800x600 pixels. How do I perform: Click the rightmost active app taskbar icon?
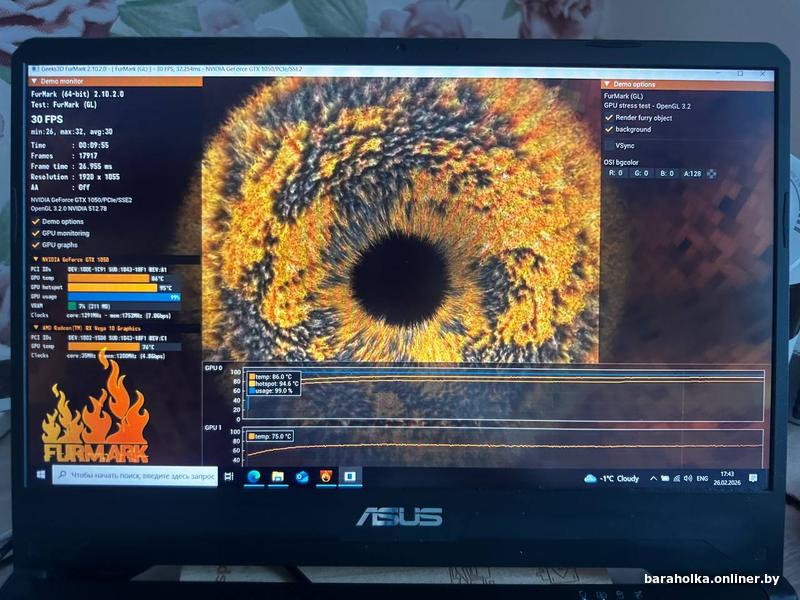point(350,477)
